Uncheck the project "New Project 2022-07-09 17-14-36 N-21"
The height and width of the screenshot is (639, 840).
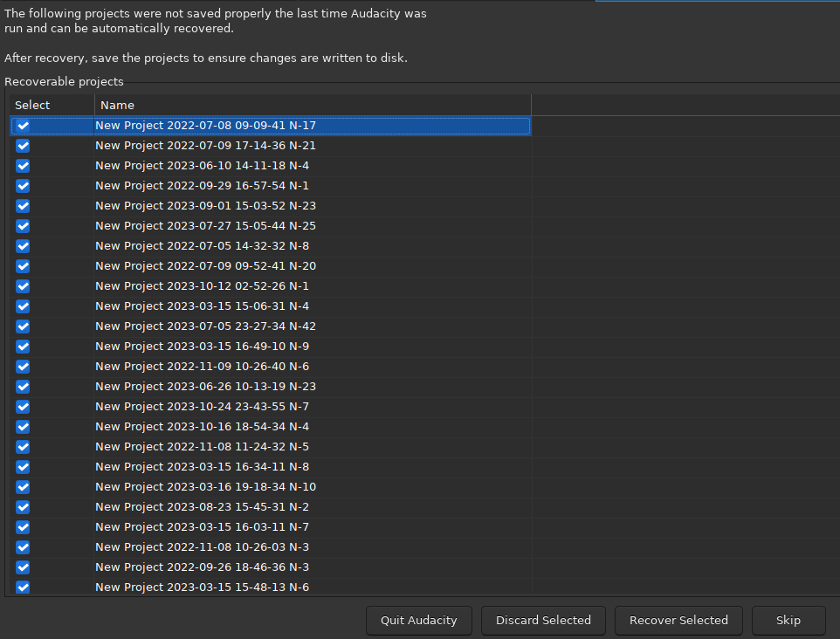(22, 146)
